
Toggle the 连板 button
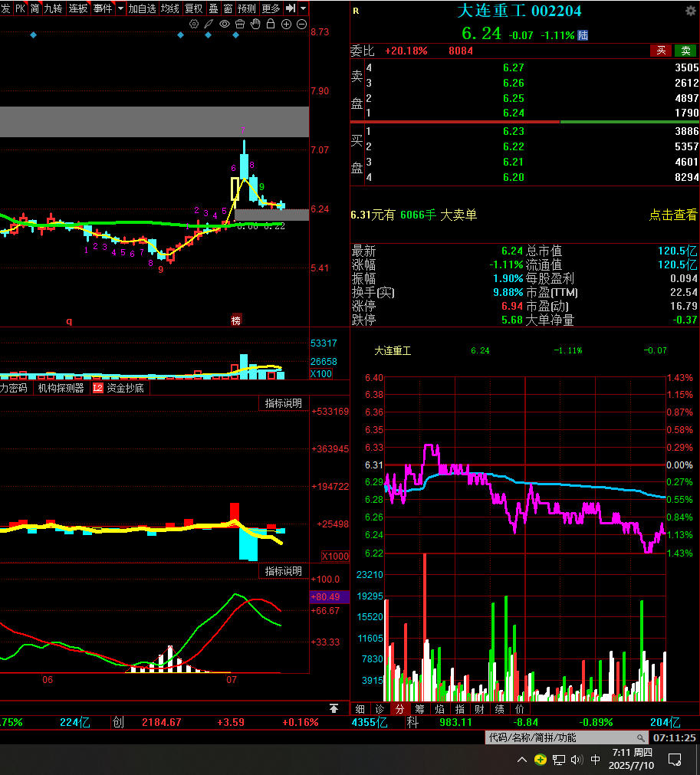click(78, 8)
